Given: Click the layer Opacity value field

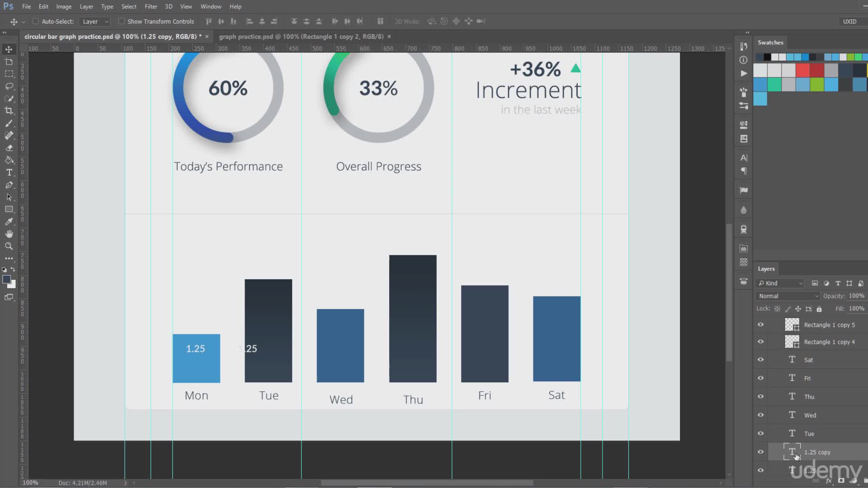Looking at the screenshot, I should point(856,296).
